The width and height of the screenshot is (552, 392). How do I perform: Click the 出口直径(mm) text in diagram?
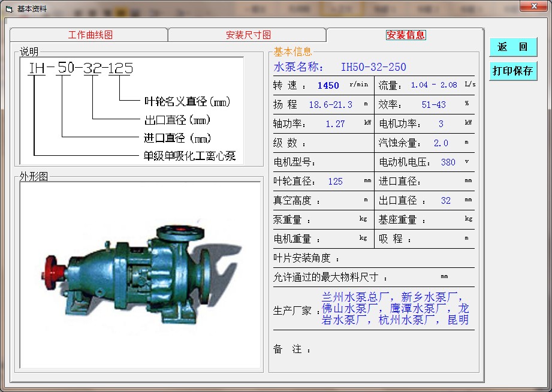tap(177, 120)
